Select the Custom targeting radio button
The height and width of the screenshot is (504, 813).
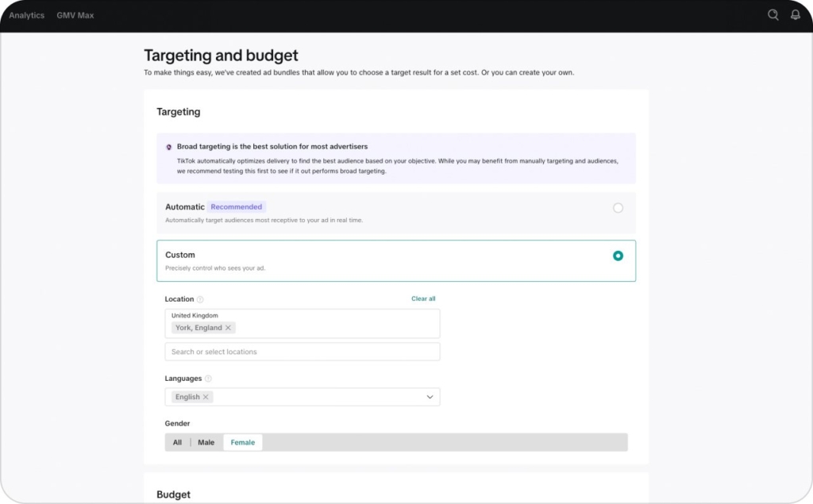[618, 256]
